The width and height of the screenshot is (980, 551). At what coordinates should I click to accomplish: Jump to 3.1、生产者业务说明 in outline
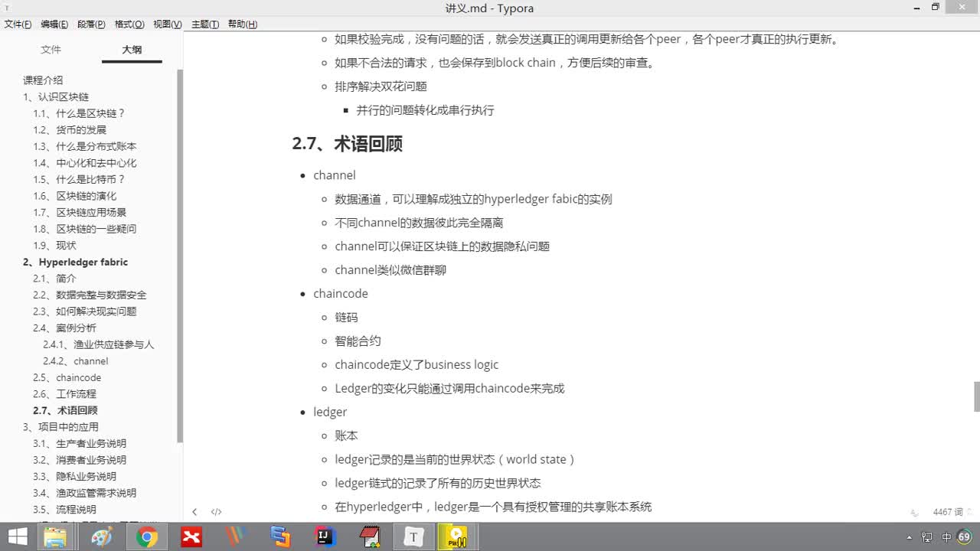coord(79,444)
